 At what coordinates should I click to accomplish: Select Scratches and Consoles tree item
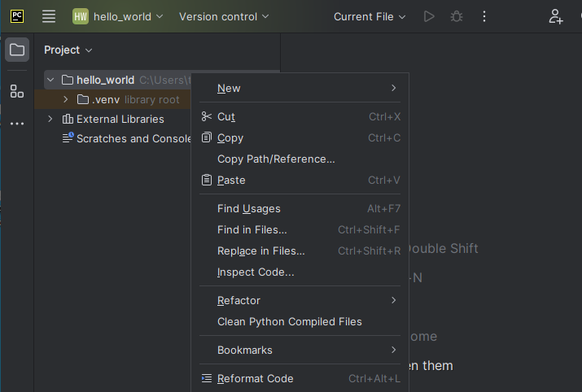pyautogui.click(x=130, y=138)
